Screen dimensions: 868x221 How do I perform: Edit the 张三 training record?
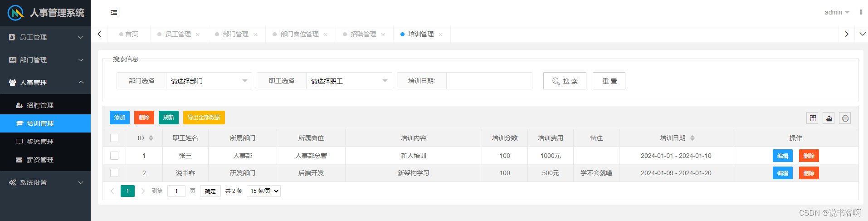783,156
